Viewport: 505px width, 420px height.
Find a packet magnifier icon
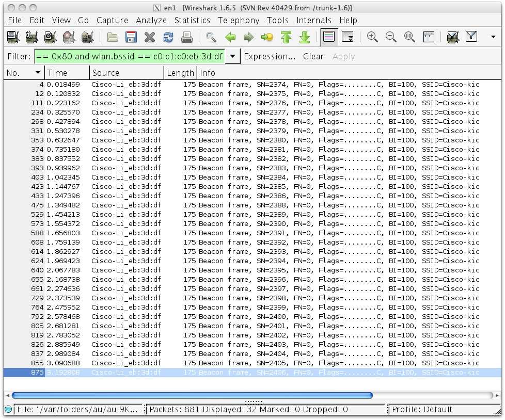pyautogui.click(x=211, y=37)
